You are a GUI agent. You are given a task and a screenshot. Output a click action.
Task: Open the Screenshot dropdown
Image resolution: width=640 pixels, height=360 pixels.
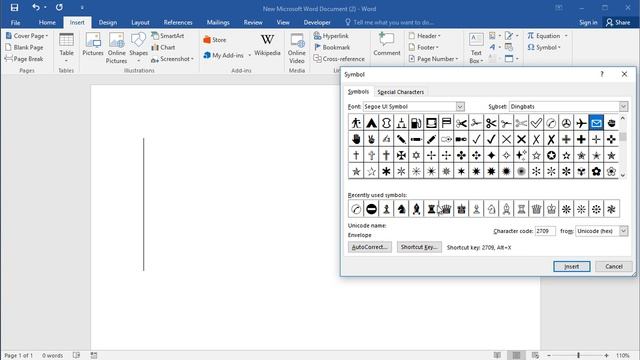[172, 59]
